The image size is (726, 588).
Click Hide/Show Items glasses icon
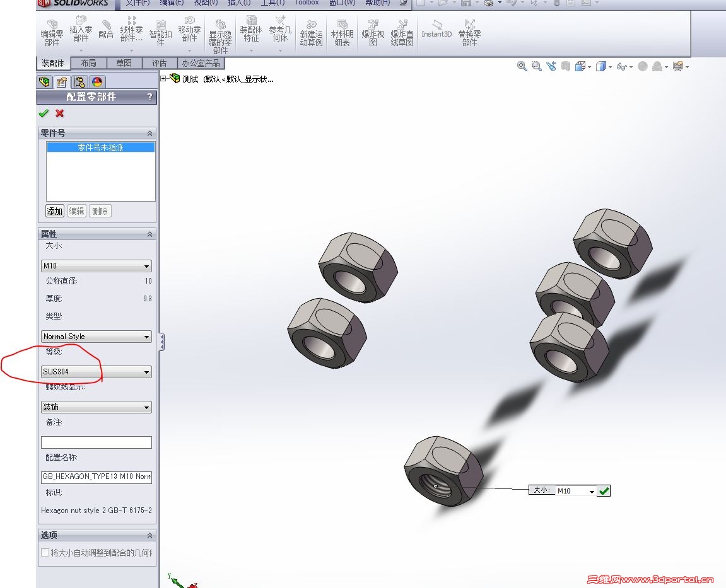click(622, 67)
